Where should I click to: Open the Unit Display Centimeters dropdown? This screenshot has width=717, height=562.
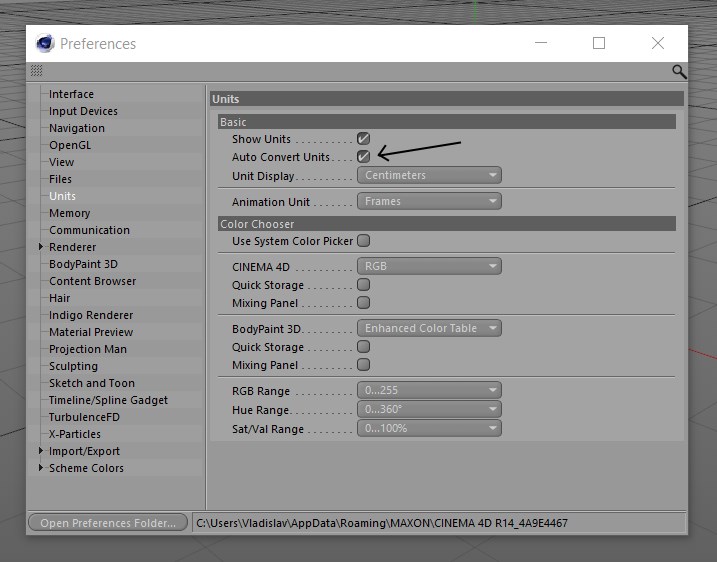tap(429, 175)
